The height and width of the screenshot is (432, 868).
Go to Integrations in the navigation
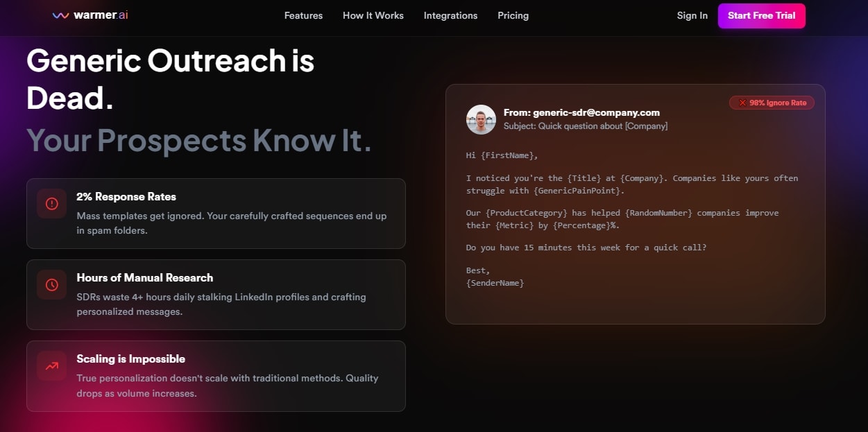pyautogui.click(x=450, y=15)
